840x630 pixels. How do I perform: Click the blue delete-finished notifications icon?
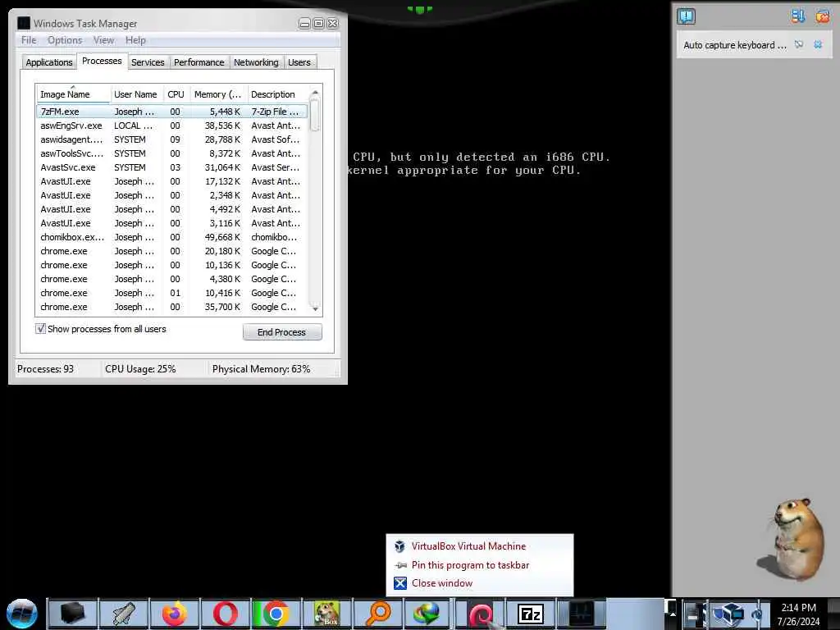coord(797,16)
